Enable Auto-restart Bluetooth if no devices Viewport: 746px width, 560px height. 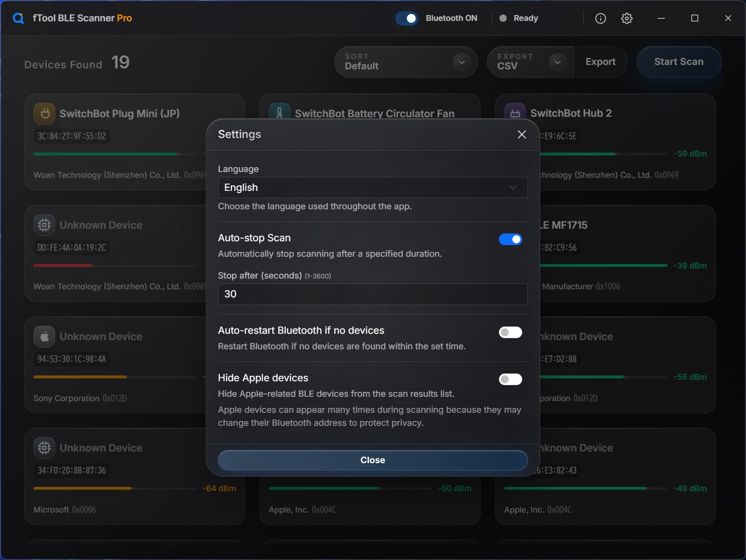coord(511,332)
